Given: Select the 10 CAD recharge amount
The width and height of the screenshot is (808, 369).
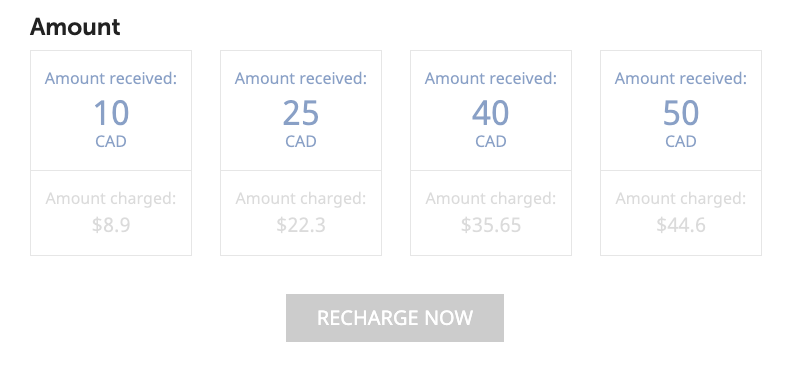Looking at the screenshot, I should 111,153.
